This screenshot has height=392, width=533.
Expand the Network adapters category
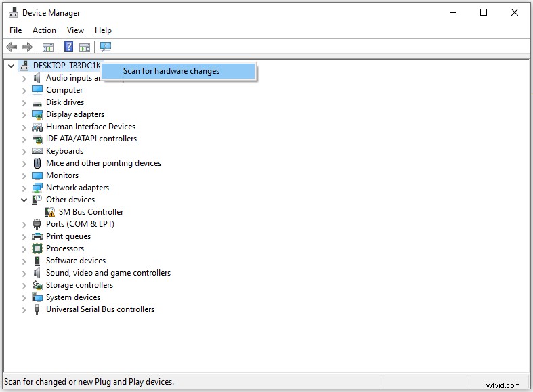point(24,188)
